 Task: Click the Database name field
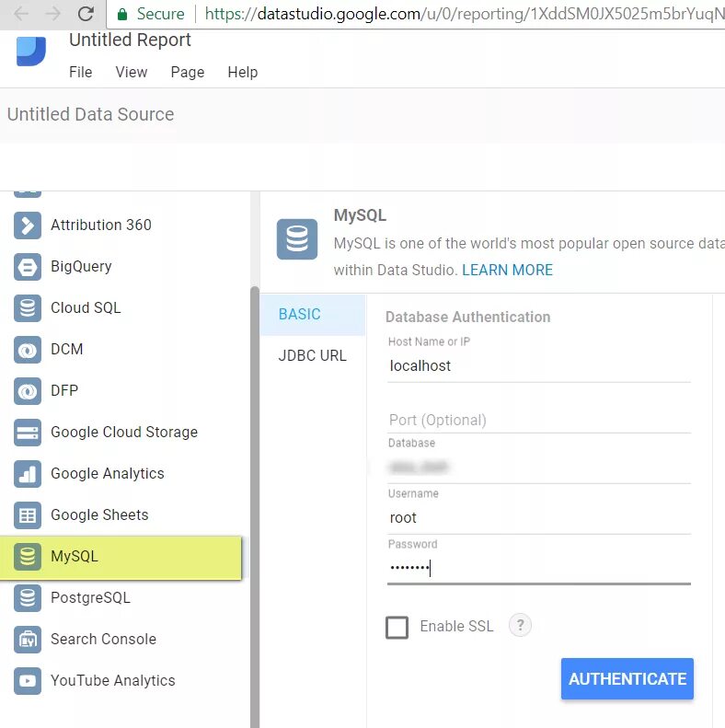click(x=539, y=467)
